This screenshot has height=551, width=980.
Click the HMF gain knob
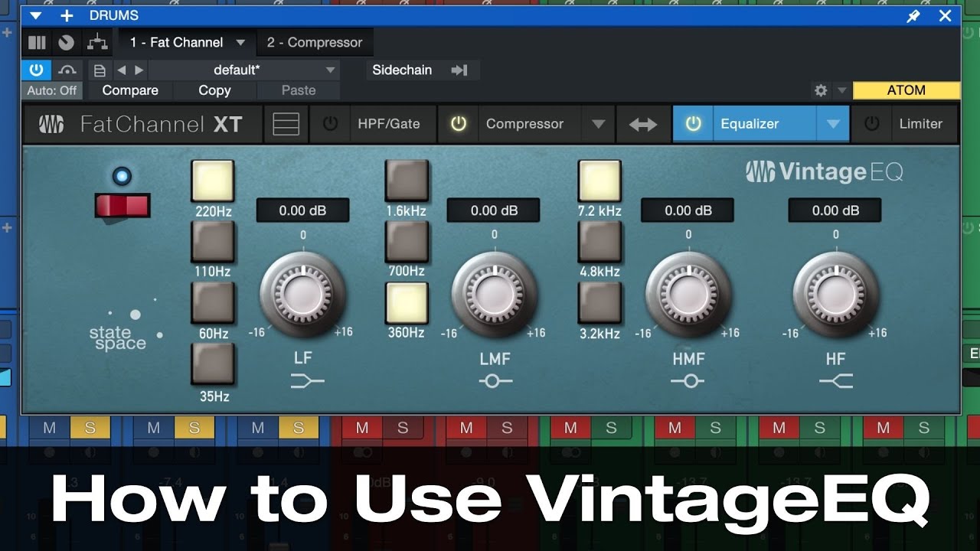pos(688,293)
